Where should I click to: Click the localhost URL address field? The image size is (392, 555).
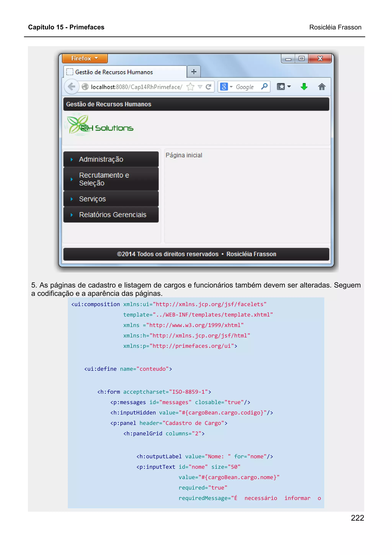(x=136, y=87)
